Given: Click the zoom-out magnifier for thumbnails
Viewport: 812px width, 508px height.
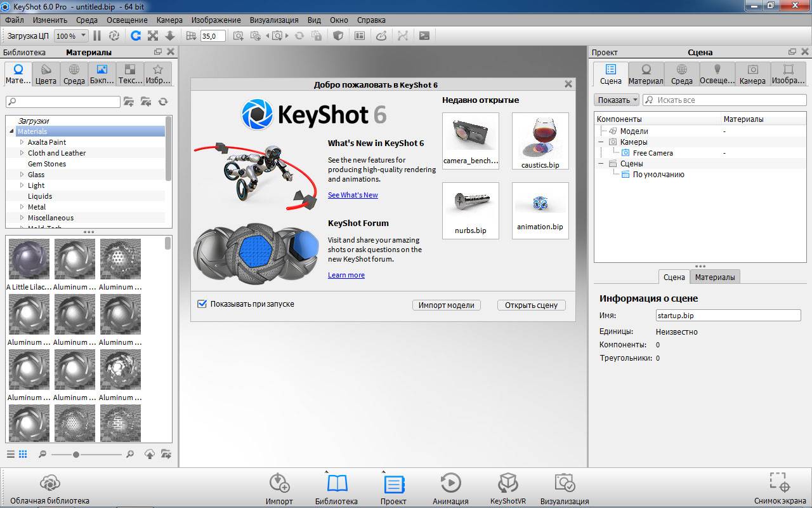Looking at the screenshot, I should pos(43,455).
